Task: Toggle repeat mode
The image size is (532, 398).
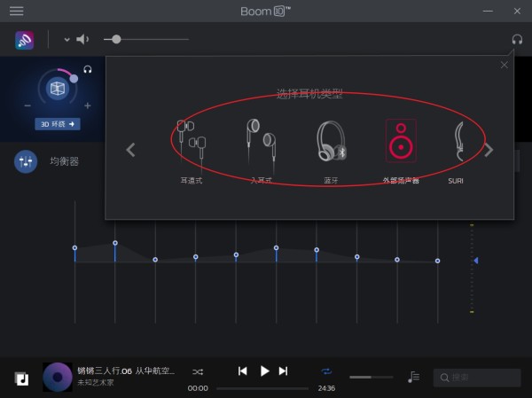Action: (x=326, y=371)
